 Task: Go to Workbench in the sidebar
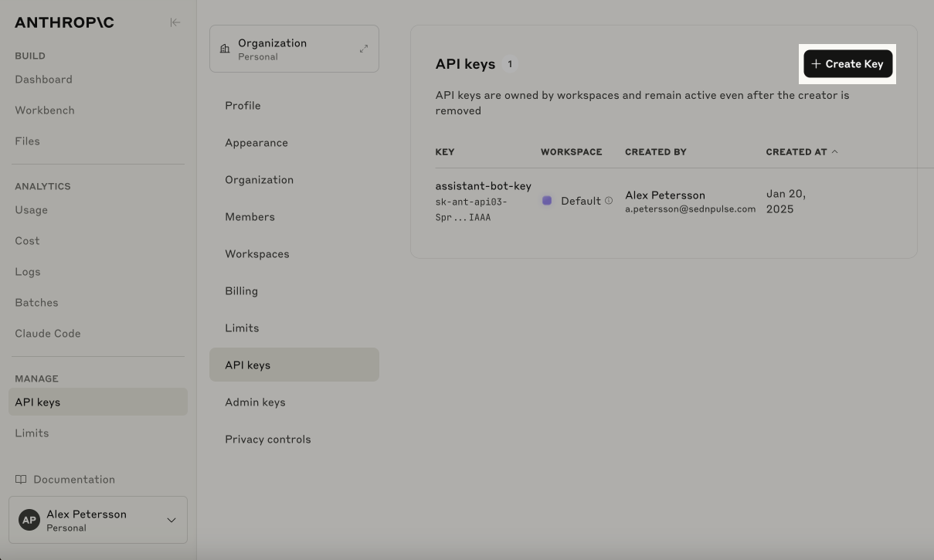(45, 110)
